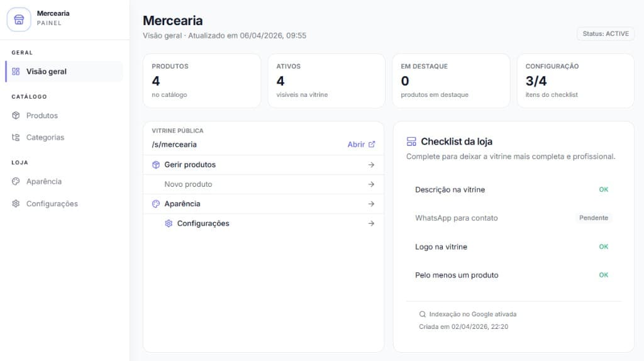Image resolution: width=644 pixels, height=361 pixels.
Task: Open the Abrir public storefront link
Action: [356, 145]
